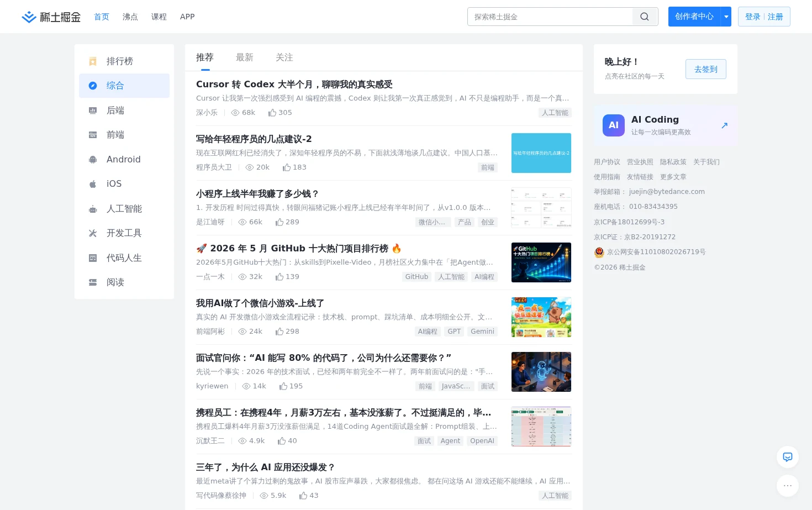Image resolution: width=812 pixels, height=510 pixels.
Task: Click the 去签到 button
Action: [706, 69]
